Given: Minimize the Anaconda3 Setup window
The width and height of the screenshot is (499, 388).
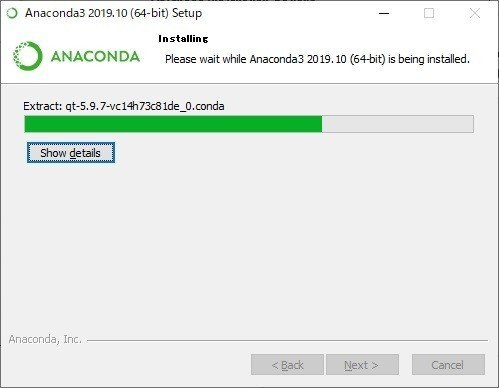Looking at the screenshot, I should (384, 13).
